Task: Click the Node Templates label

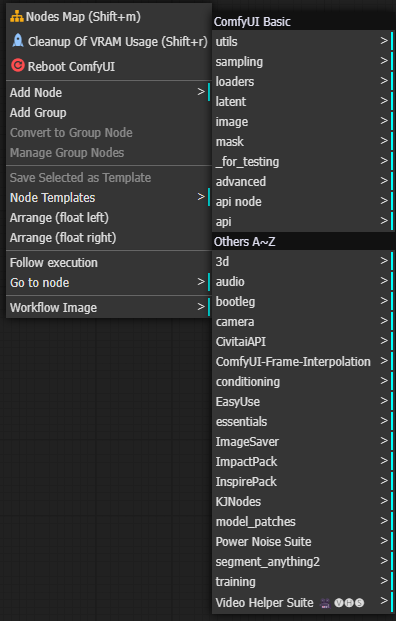Action: [52, 198]
